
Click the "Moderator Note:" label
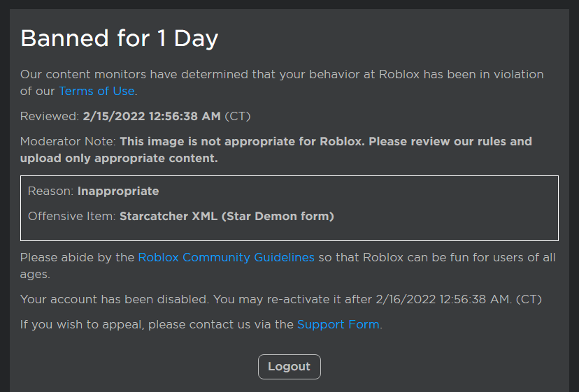(x=68, y=142)
